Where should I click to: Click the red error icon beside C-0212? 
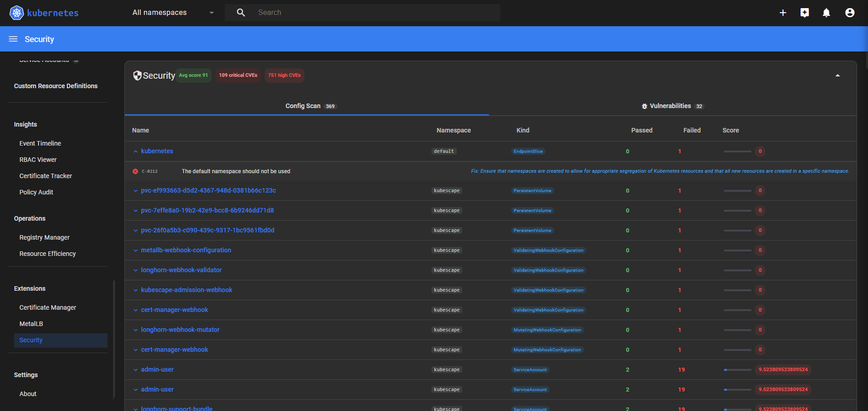click(x=135, y=171)
